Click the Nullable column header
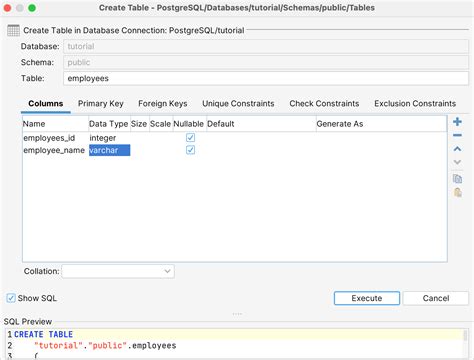Screen dimensions: 474x360 tap(189, 124)
